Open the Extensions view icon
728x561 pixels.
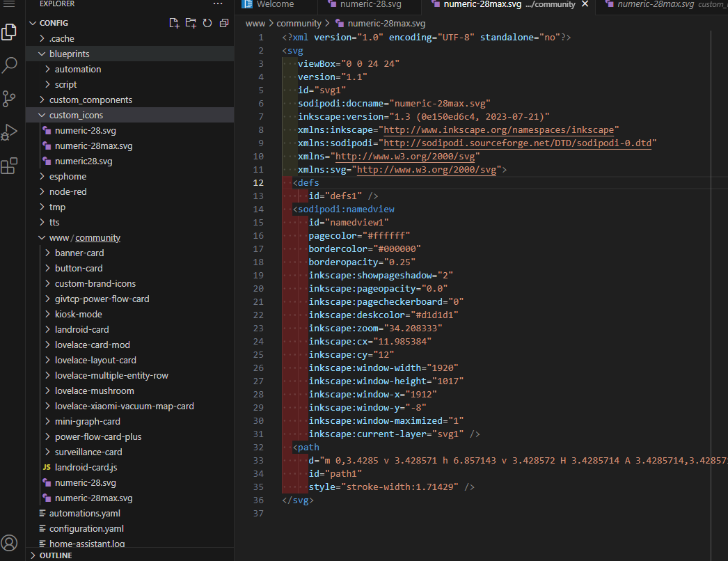pos(10,166)
